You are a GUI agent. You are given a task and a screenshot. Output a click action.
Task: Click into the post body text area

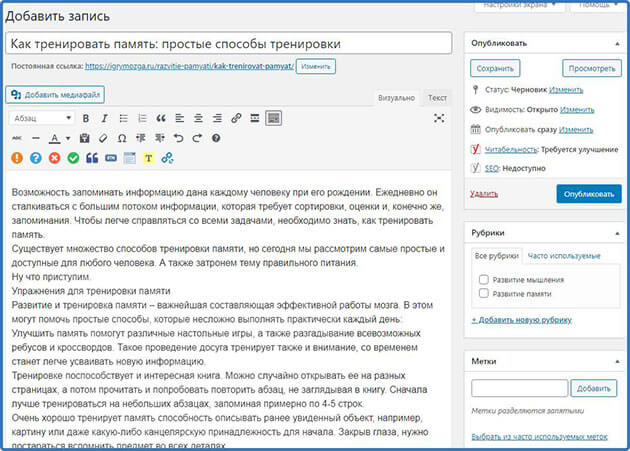click(x=228, y=310)
